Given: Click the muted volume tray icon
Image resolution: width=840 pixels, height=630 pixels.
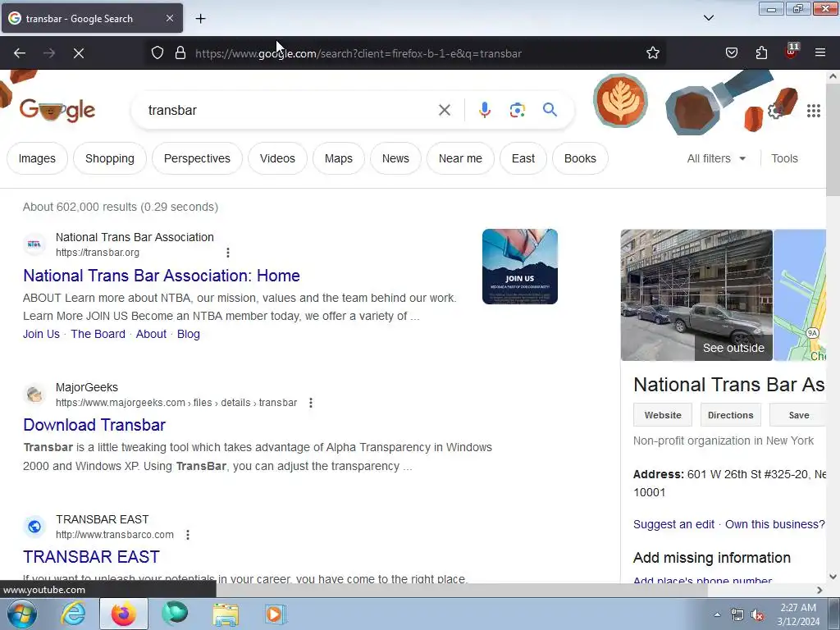Looking at the screenshot, I should pos(757,615).
